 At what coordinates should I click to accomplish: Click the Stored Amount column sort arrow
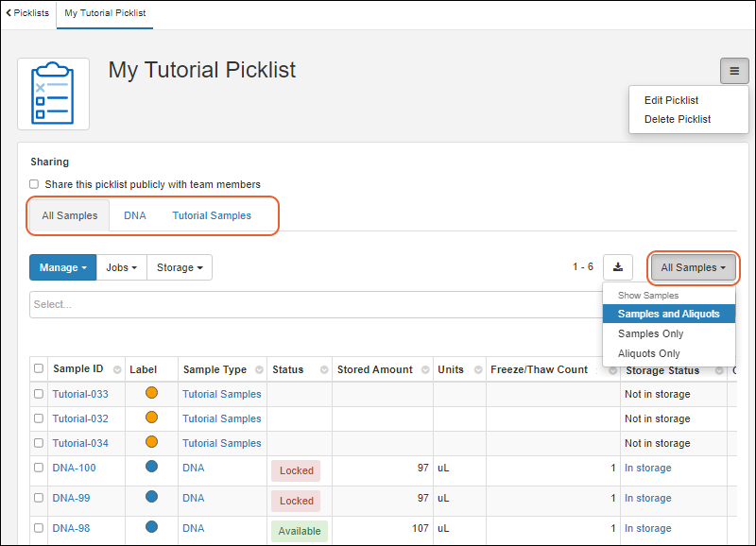[x=423, y=370]
